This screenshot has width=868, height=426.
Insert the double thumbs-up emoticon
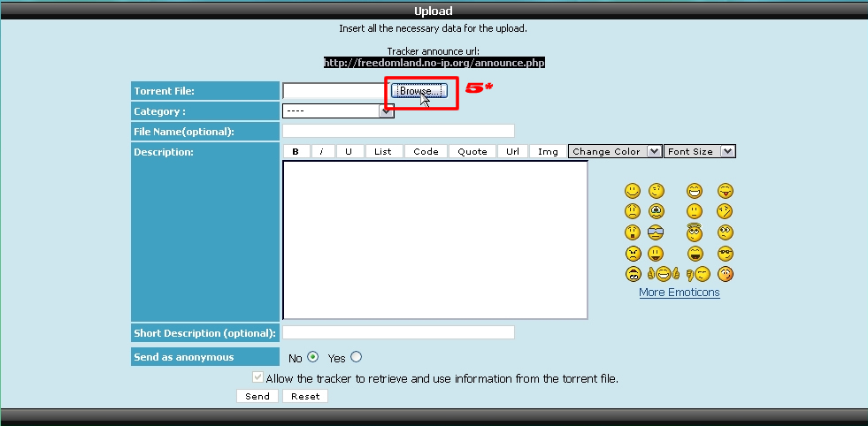coord(664,274)
